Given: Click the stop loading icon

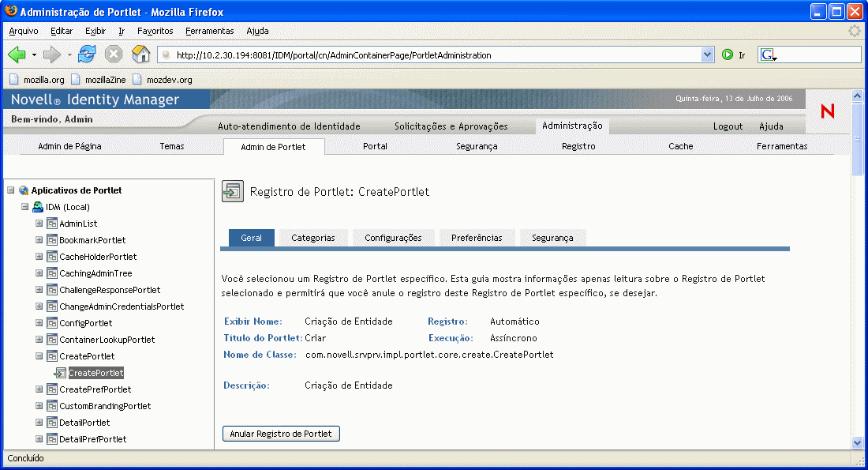Looking at the screenshot, I should 114,55.
